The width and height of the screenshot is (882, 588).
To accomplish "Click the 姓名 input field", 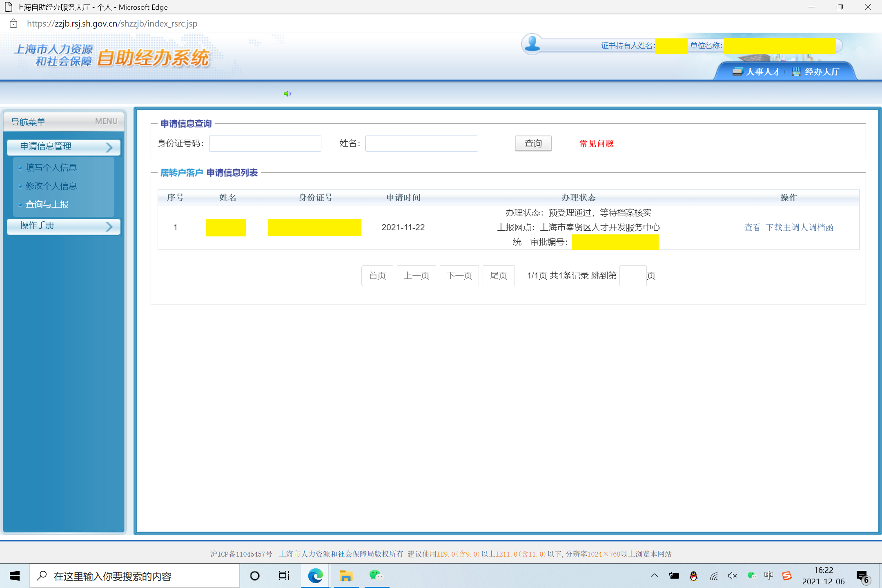I will coord(421,144).
